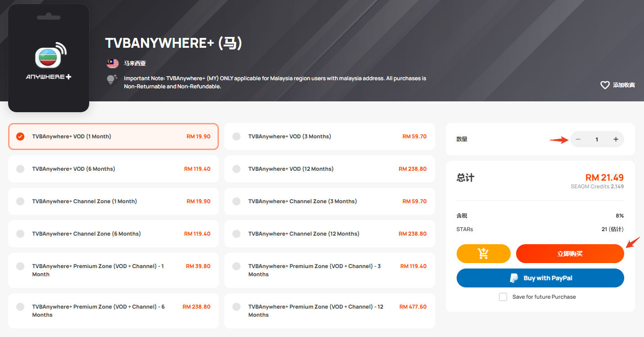
Task: Select Channel Zone (3 Months) option
Action: point(330,201)
